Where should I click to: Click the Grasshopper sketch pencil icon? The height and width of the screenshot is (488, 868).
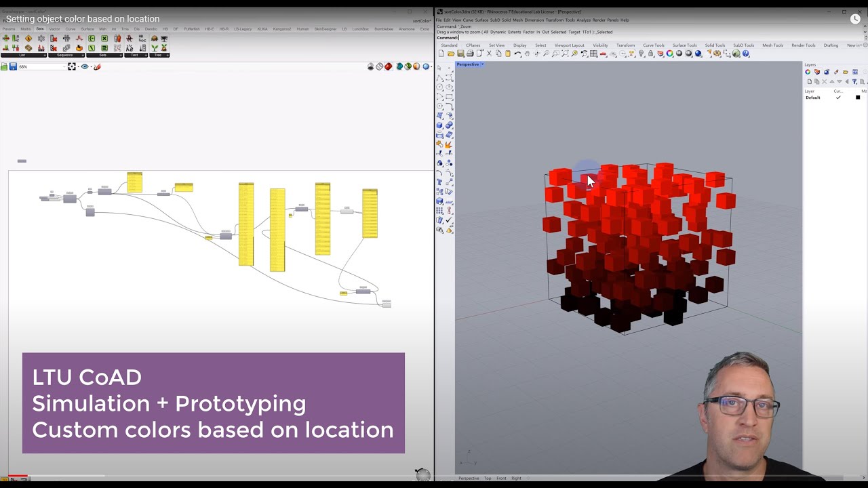click(97, 66)
